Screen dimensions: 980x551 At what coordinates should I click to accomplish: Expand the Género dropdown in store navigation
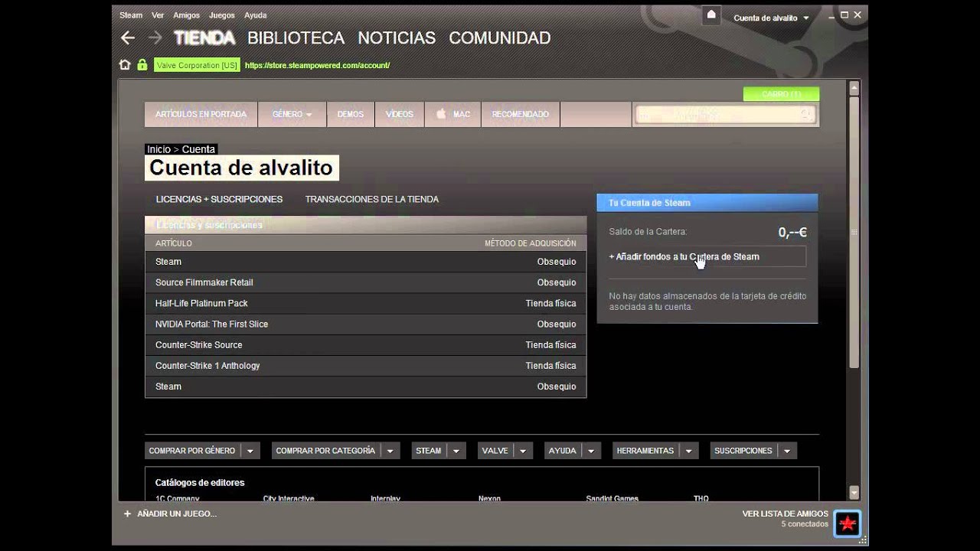coord(292,114)
